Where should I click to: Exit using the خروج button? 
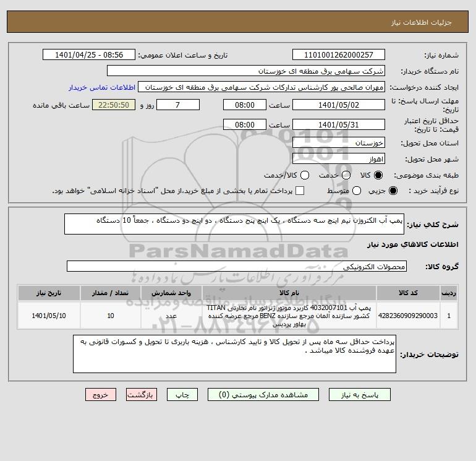click(x=101, y=395)
